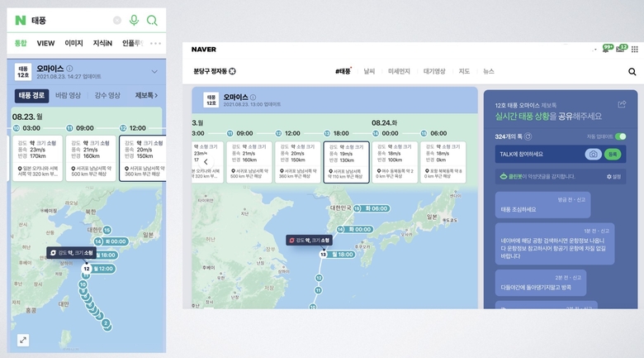Open the 뉴스 tab in desktop nav
The width and height of the screenshot is (644, 358).
click(x=489, y=71)
